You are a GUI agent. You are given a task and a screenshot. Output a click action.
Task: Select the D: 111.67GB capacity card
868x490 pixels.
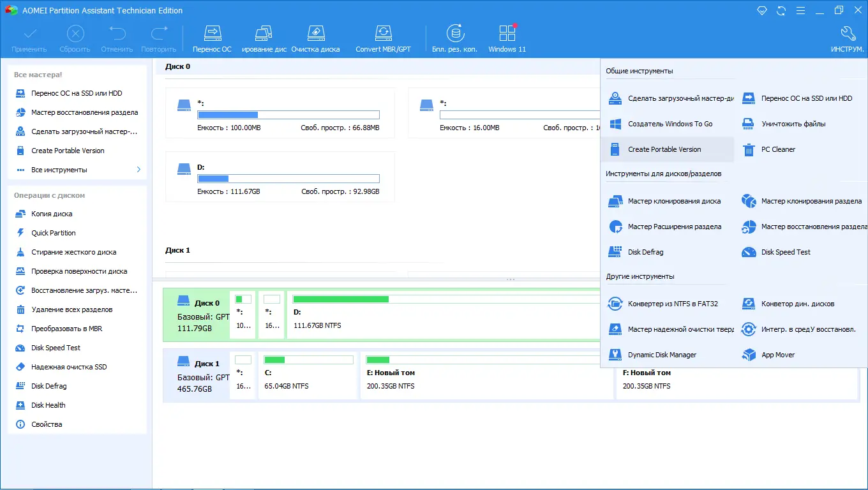(x=280, y=177)
